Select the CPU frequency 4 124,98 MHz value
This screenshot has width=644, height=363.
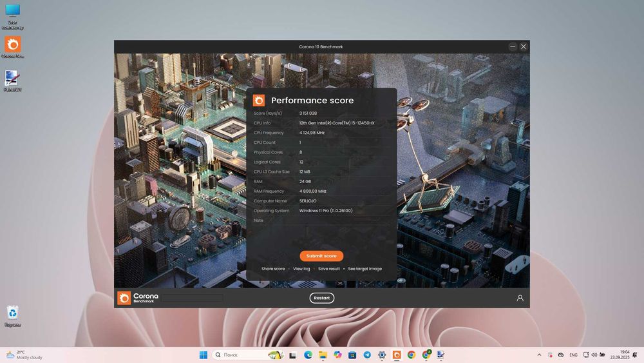312,133
